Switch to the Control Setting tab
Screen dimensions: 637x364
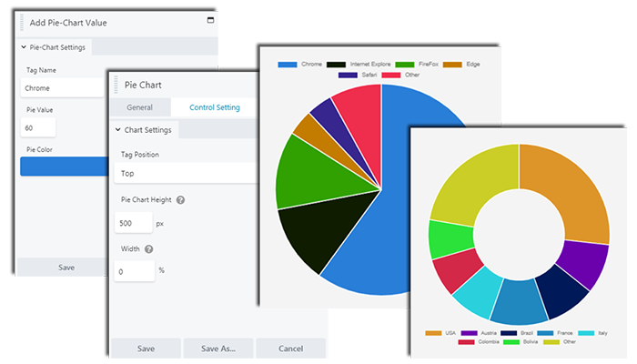coord(214,107)
